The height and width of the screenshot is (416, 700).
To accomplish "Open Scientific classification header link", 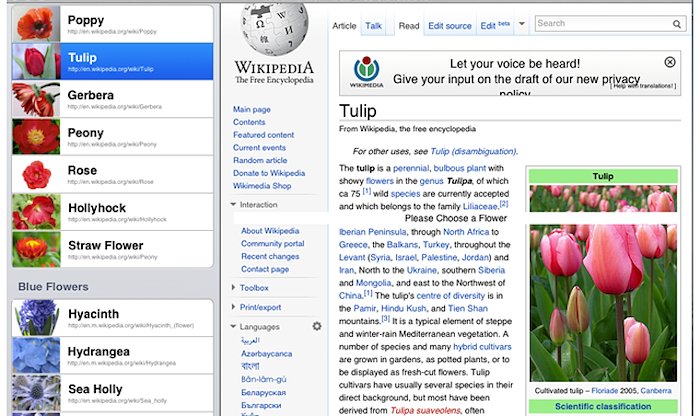I will coord(603,407).
